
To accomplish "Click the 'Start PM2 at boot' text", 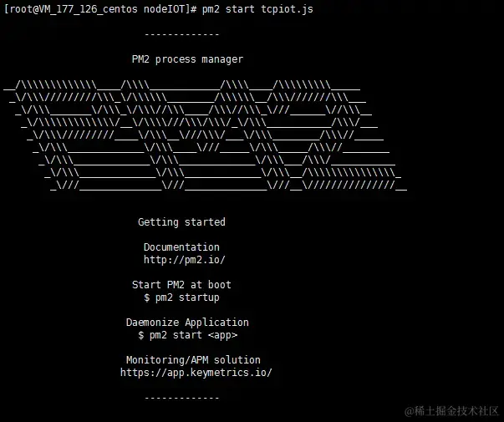I will [x=181, y=285].
